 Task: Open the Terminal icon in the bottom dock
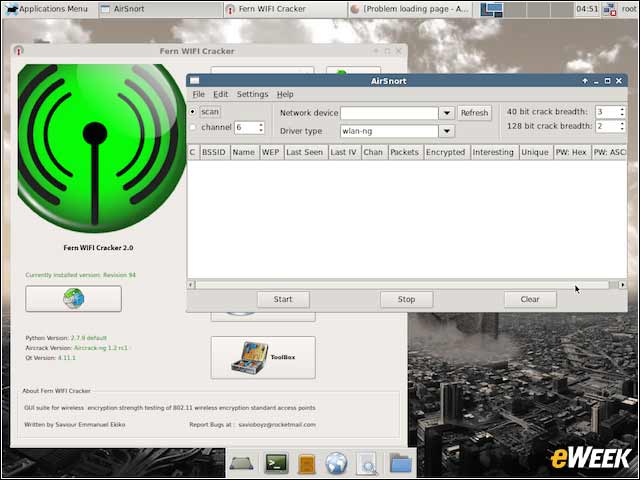(x=276, y=463)
